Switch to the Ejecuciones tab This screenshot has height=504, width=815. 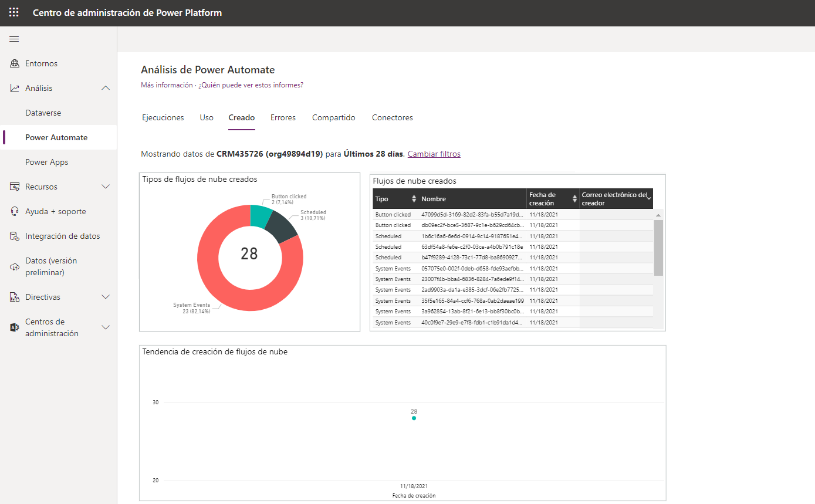[163, 118]
